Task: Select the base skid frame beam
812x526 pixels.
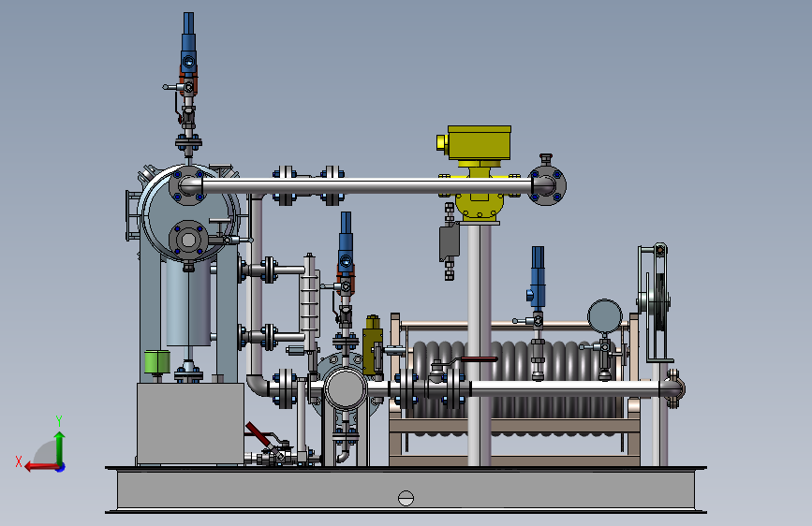Action: 406,489
